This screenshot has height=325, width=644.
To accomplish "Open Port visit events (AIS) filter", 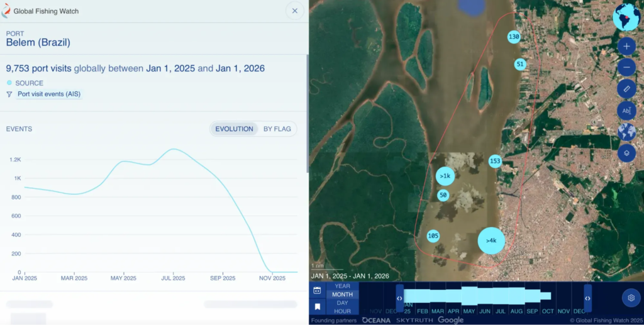I will pyautogui.click(x=49, y=94).
